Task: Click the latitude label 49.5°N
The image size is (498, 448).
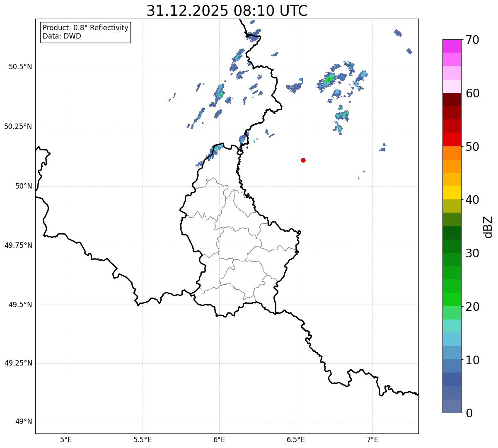Action: [x=20, y=305]
